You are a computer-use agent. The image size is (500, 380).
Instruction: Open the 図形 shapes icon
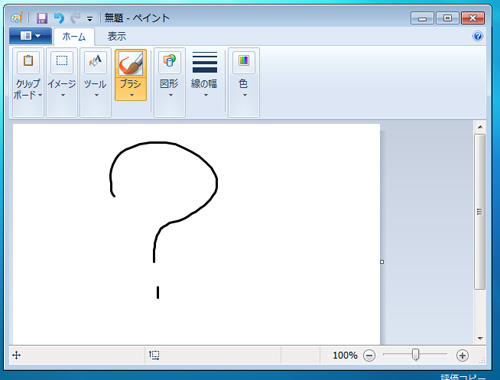coord(170,62)
